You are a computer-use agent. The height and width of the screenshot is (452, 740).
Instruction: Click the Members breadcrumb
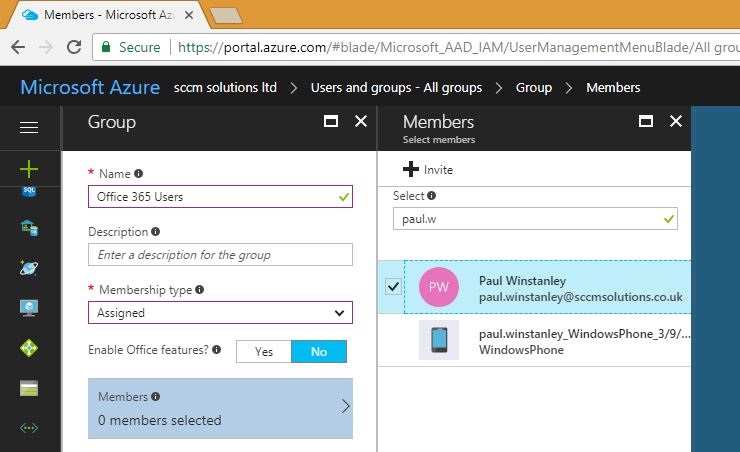613,88
